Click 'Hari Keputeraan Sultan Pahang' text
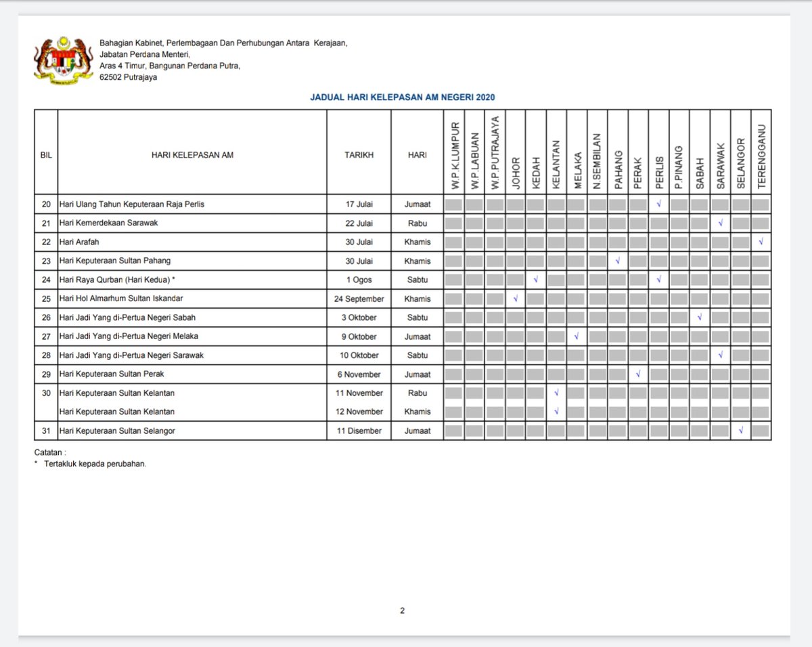 (116, 261)
